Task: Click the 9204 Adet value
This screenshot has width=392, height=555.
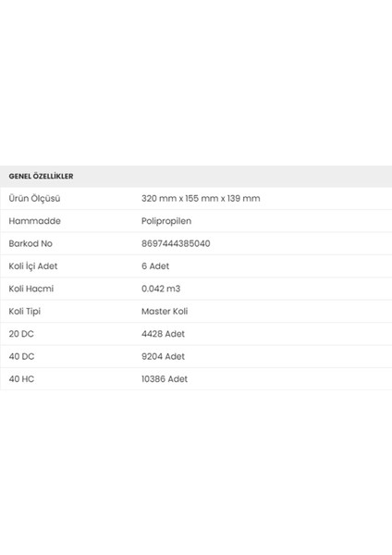Action: pyautogui.click(x=163, y=356)
